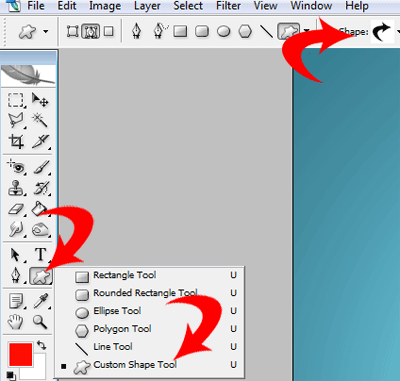
Task: Open the File menu
Action: pyautogui.click(x=36, y=6)
